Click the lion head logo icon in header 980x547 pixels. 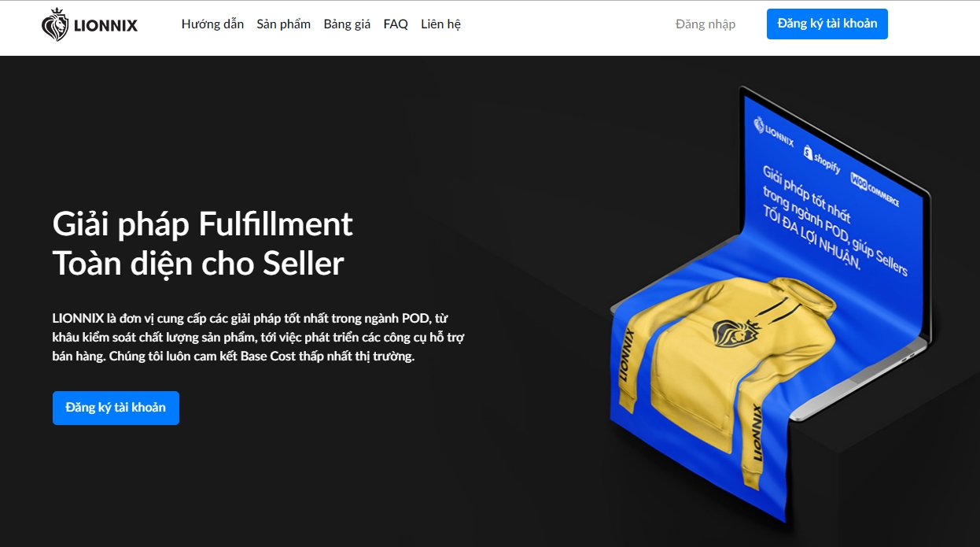54,24
